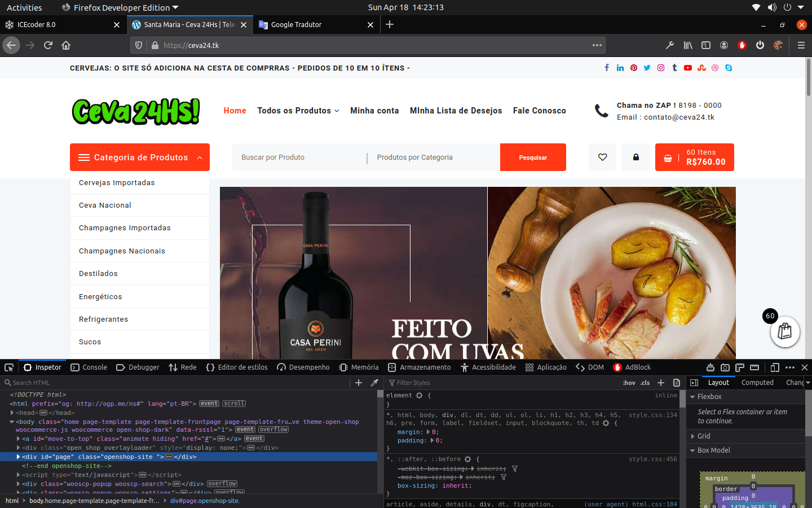Go to Firefox home page button
The image size is (812, 508).
pos(66,45)
